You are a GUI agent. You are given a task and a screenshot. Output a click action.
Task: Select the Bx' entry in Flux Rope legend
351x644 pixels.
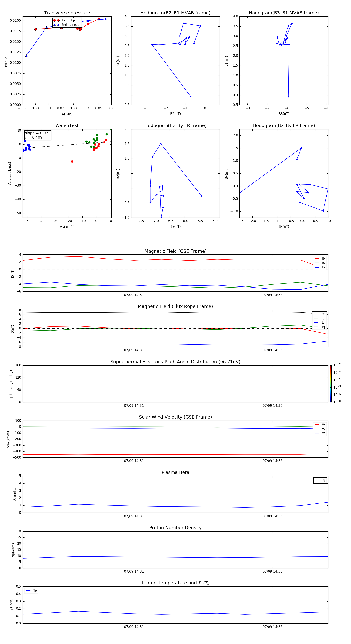pyautogui.click(x=320, y=314)
